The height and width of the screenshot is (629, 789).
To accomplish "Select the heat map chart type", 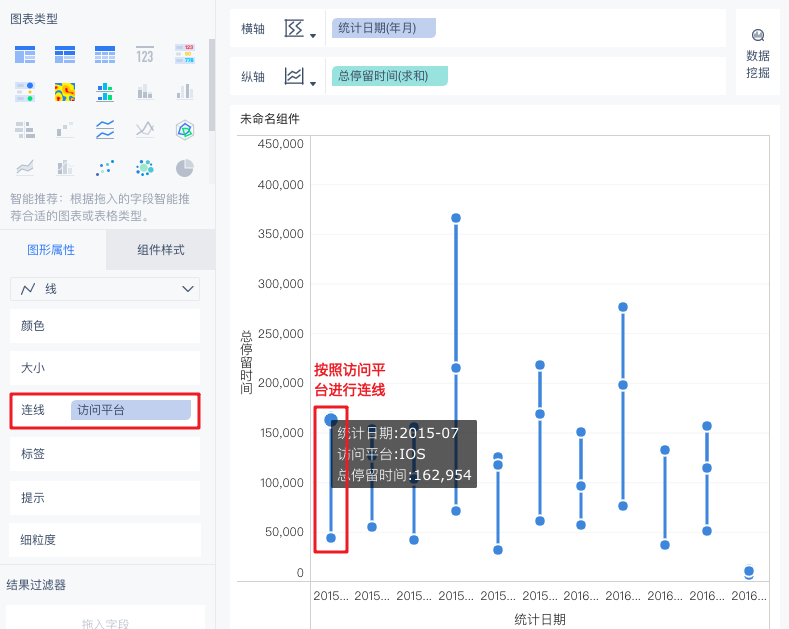I will pos(65,92).
